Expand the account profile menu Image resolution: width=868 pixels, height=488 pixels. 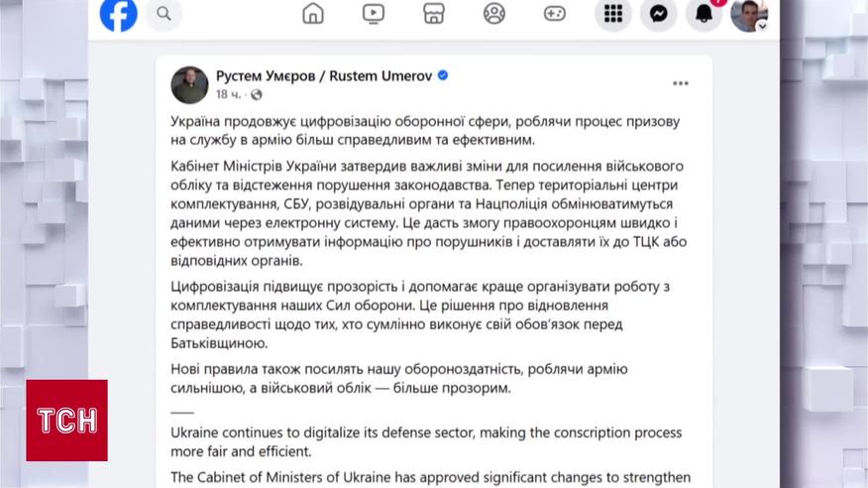(749, 14)
